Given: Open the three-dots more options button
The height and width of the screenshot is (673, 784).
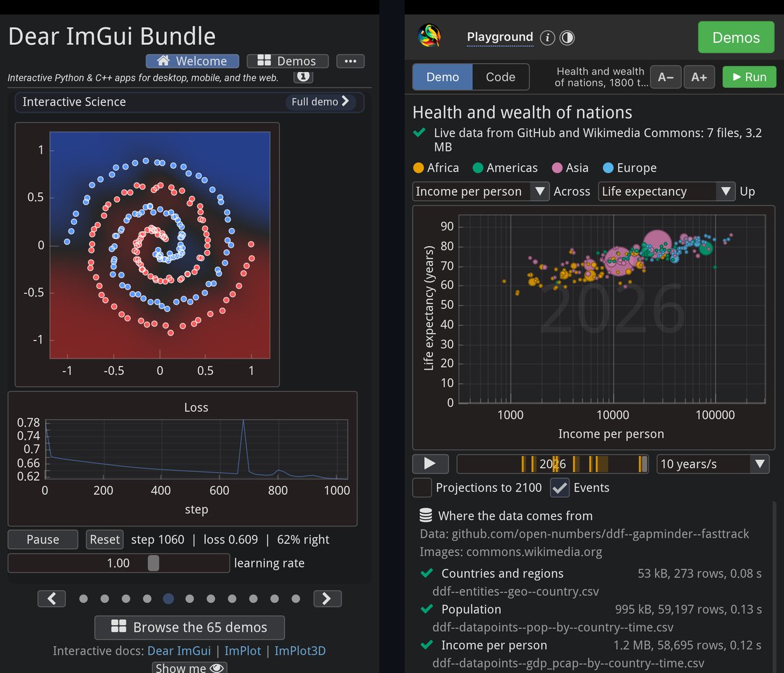Looking at the screenshot, I should (350, 61).
